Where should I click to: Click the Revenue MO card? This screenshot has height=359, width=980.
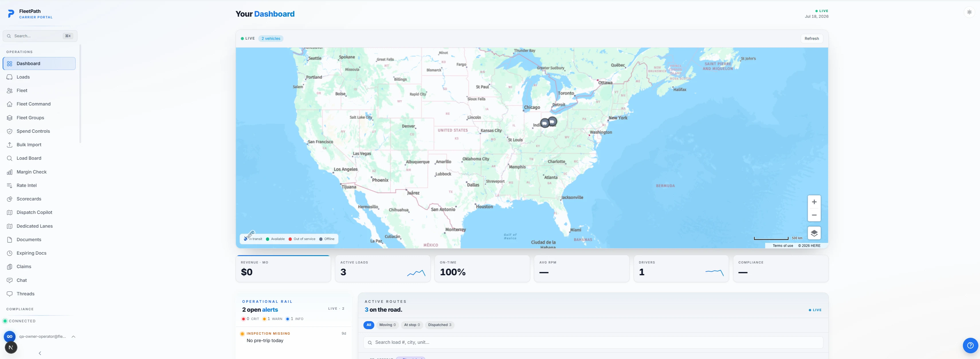tap(283, 269)
